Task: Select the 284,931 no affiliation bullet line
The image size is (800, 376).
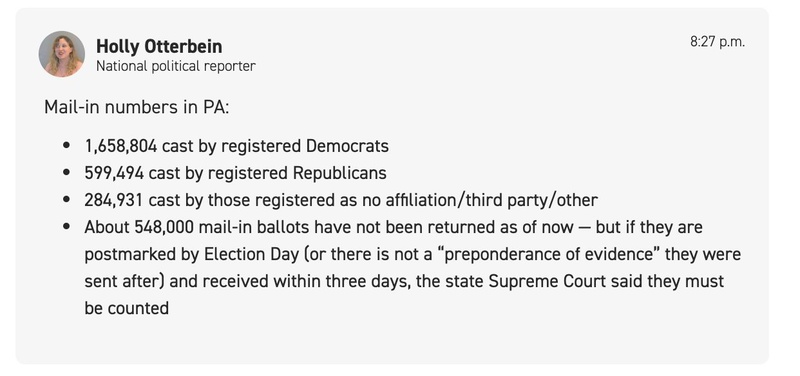Action: click(x=341, y=200)
